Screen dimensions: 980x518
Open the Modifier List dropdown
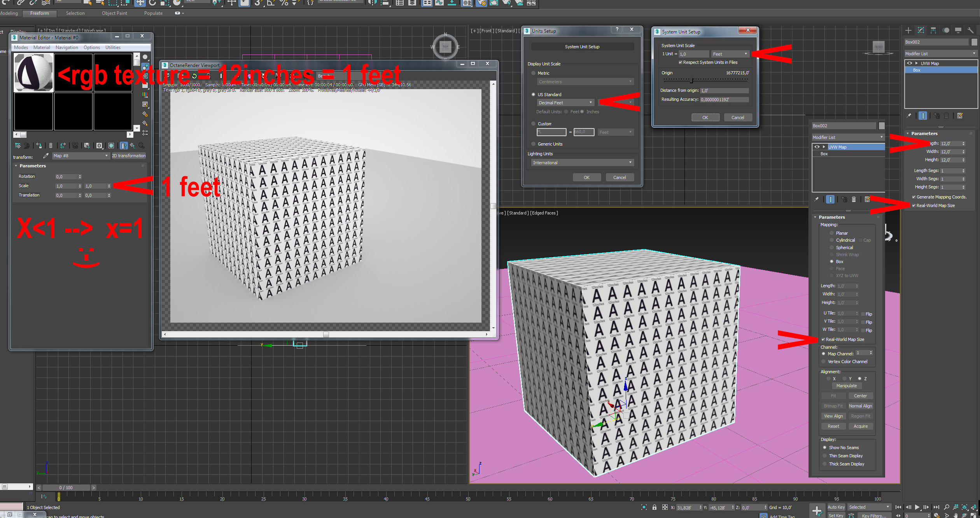[x=940, y=54]
